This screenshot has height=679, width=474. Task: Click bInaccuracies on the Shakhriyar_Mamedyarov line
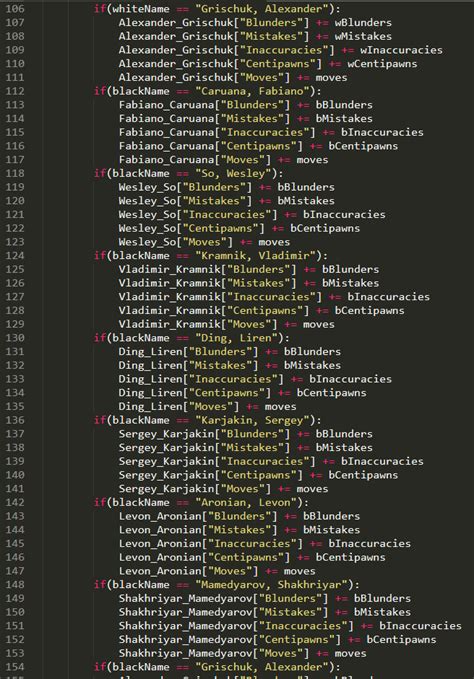point(420,626)
